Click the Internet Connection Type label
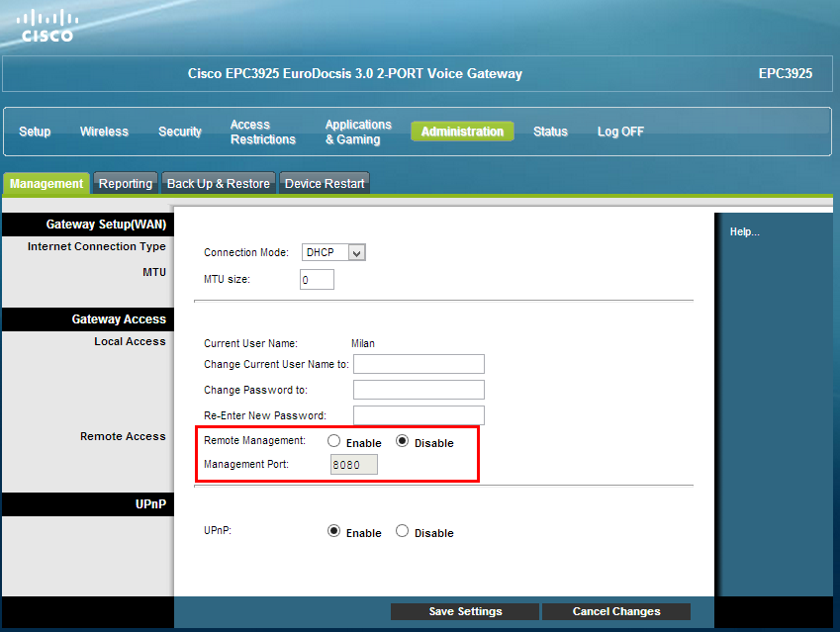 (96, 247)
